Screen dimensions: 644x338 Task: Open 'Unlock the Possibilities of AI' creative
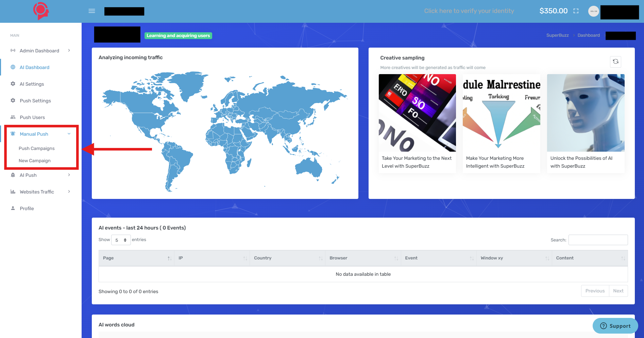586,124
